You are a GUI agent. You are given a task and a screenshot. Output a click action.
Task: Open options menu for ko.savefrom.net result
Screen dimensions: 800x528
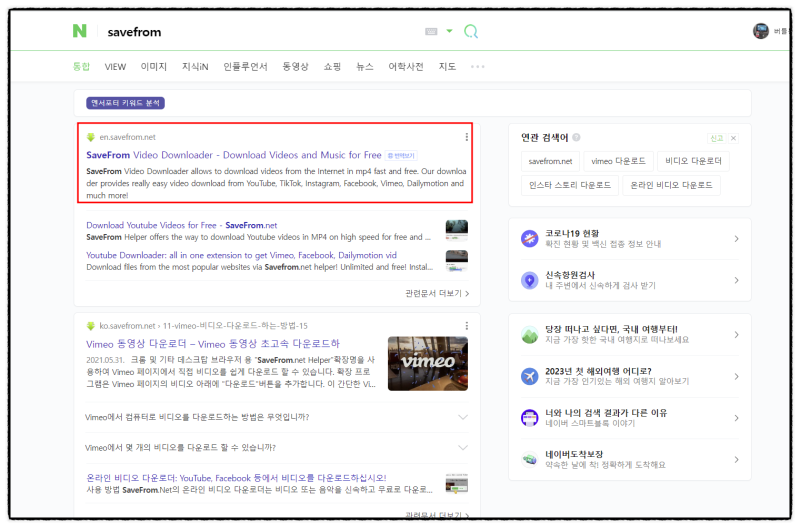[x=466, y=325]
